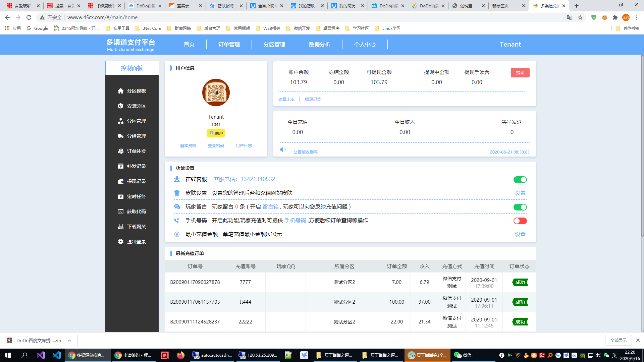This screenshot has width=644, height=362.
Task: Close the download bar
Action: pyautogui.click(x=638, y=340)
